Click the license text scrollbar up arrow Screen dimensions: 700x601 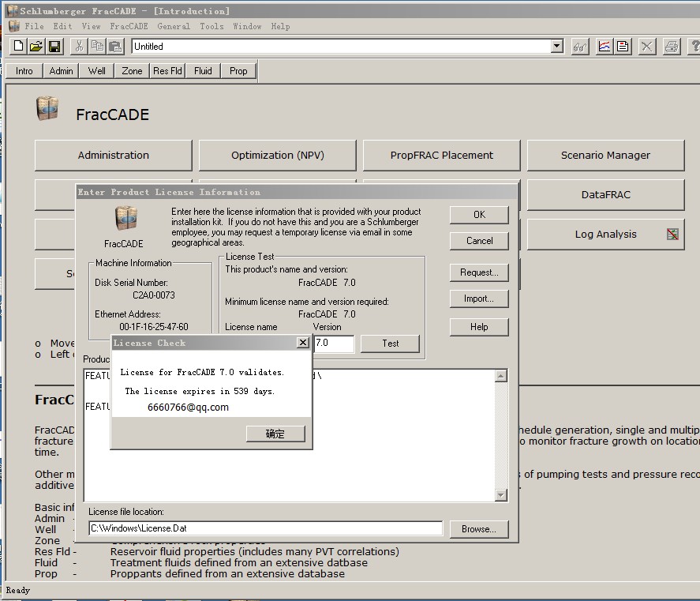(501, 376)
